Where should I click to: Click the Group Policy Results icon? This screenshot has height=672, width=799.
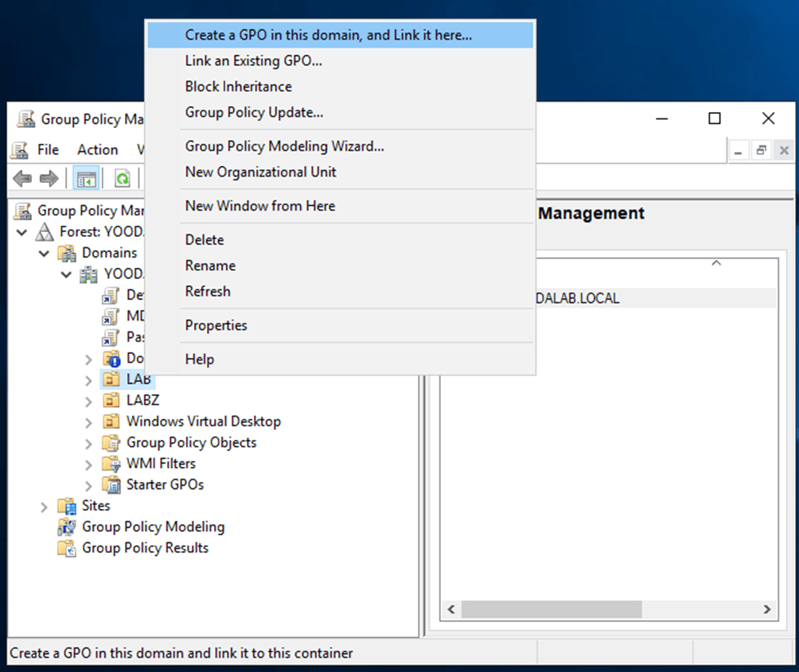(67, 548)
